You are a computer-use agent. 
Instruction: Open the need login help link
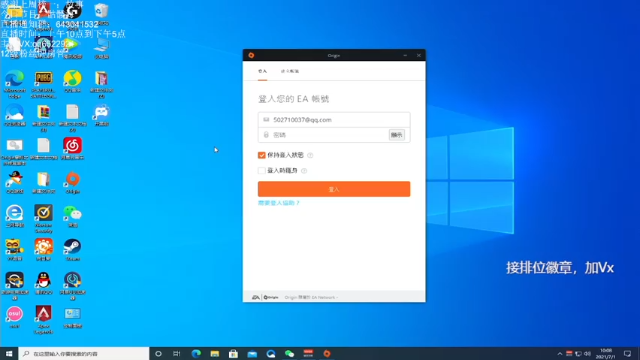[279, 203]
